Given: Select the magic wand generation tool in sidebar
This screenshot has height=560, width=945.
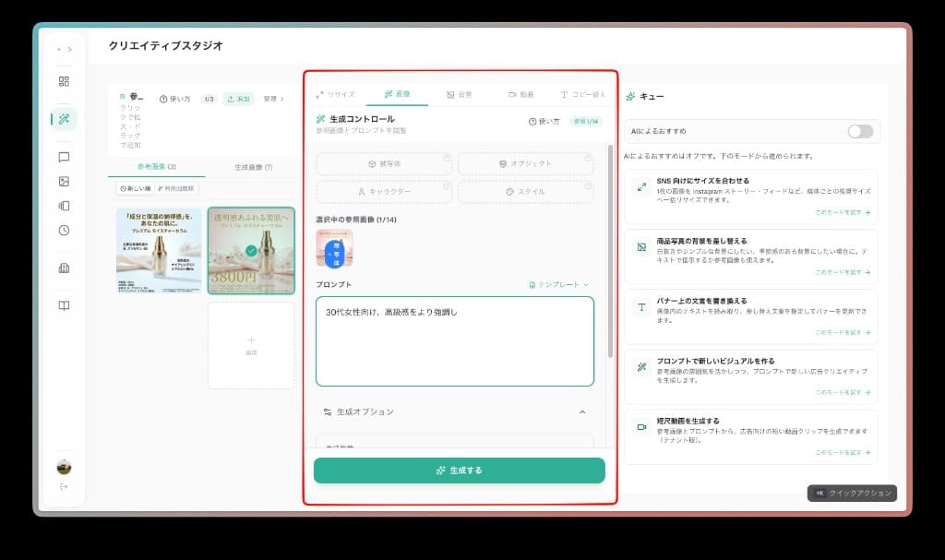Looking at the screenshot, I should click(x=64, y=119).
